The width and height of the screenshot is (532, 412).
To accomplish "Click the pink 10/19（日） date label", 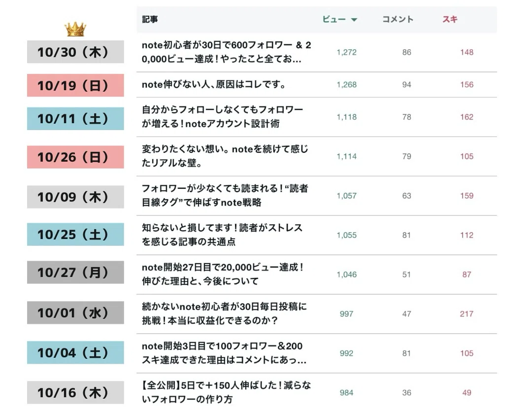I will point(75,85).
